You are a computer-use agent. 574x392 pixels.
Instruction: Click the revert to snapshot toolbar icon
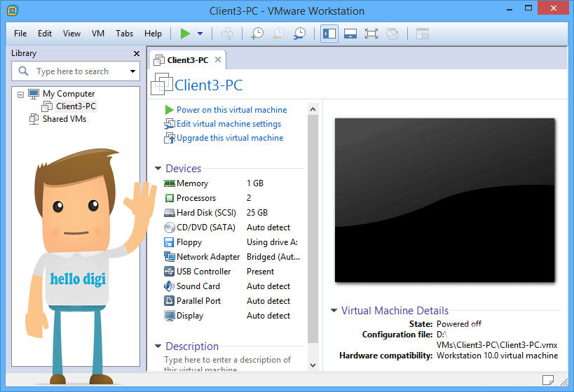tap(278, 34)
